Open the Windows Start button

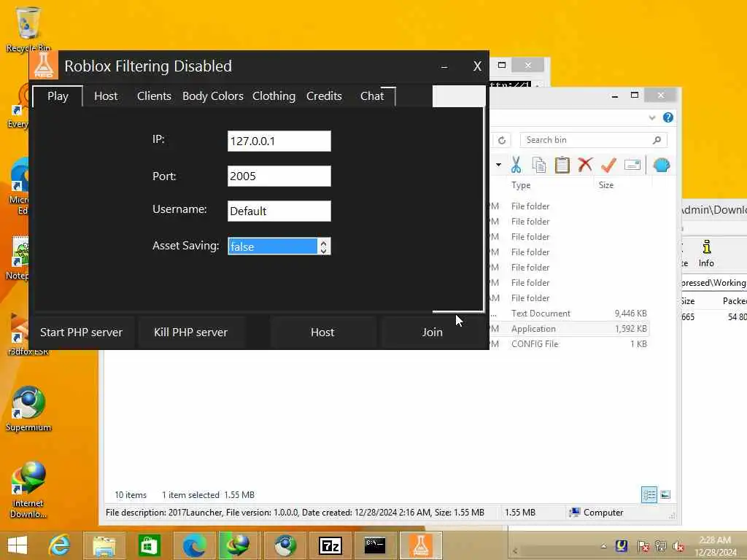(18, 545)
